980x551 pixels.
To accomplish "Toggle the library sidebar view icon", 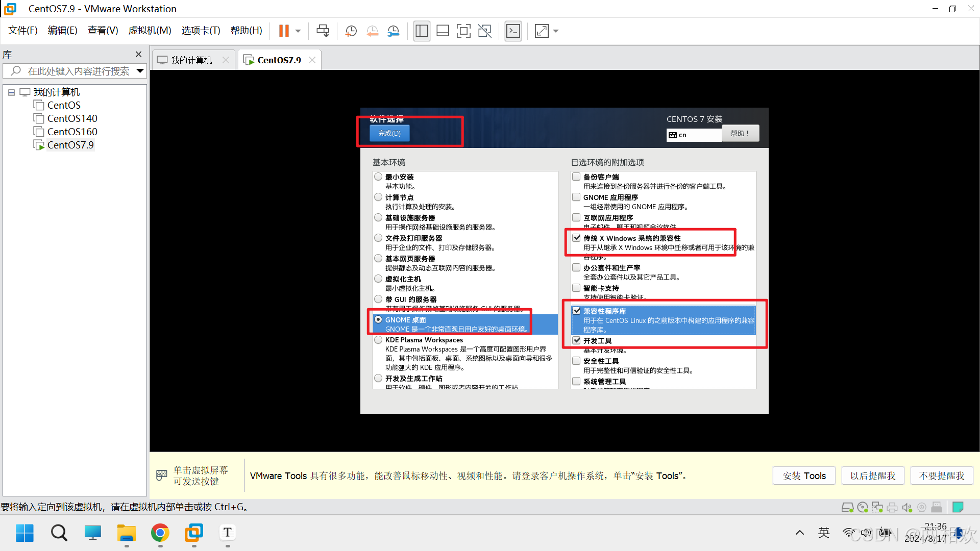I will [422, 31].
